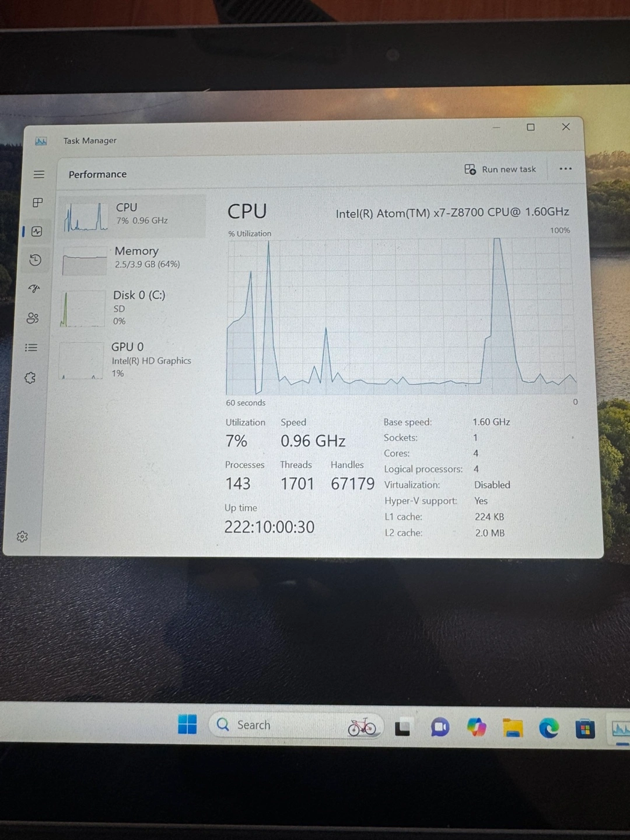Click the 0.96 GHz speed value
This screenshot has width=630, height=840.
tap(313, 441)
